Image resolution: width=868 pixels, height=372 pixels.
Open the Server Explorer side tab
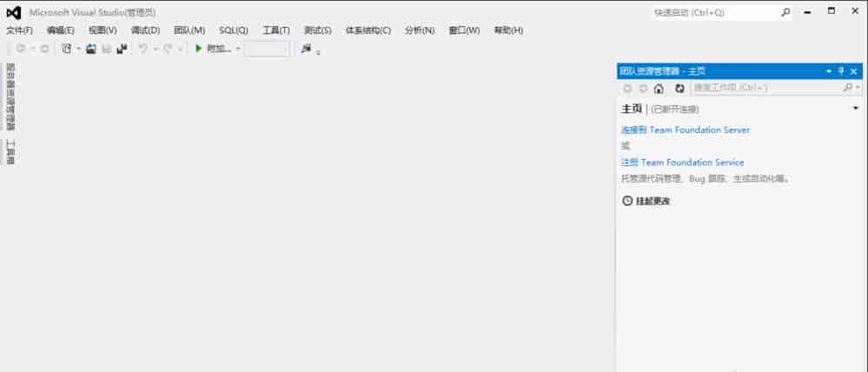tap(10, 96)
